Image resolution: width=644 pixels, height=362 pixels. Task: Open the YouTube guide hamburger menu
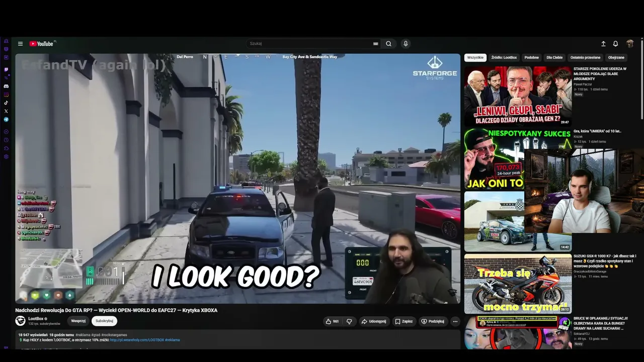pos(20,44)
